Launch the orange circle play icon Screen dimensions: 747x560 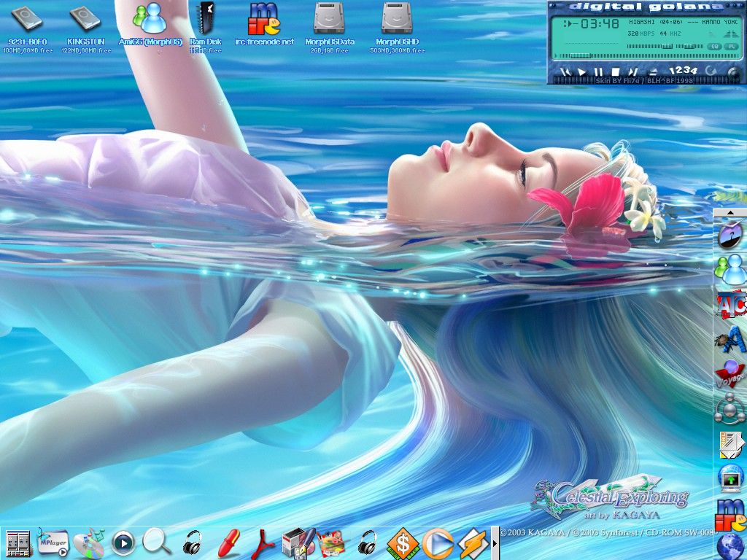coord(438,543)
